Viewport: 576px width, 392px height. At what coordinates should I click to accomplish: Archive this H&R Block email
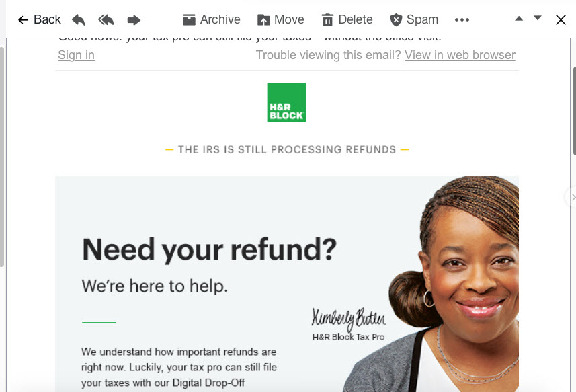[212, 19]
